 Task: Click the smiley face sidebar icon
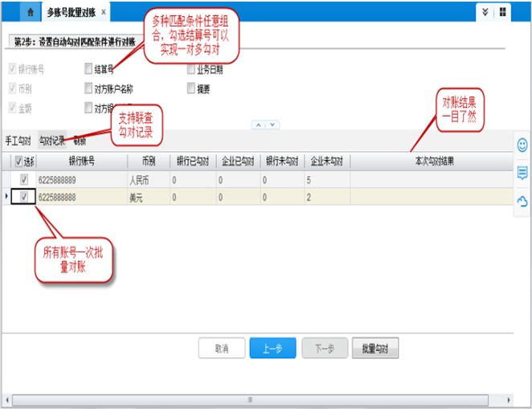[x=522, y=145]
